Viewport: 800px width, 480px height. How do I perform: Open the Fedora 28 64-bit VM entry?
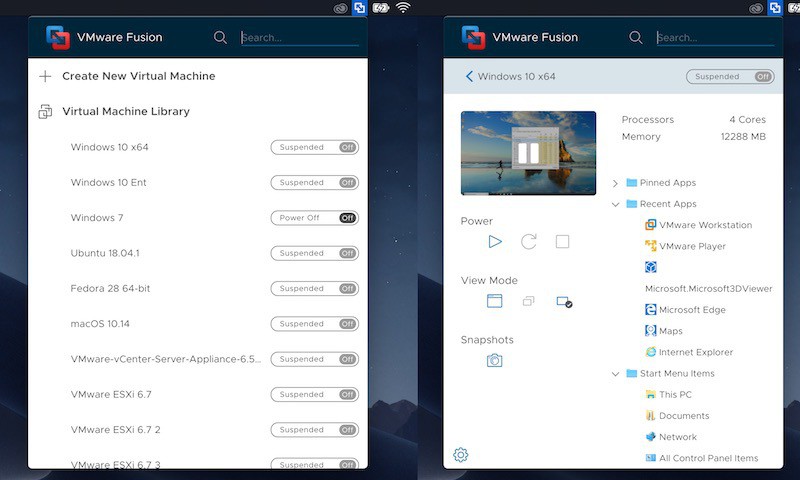(x=110, y=288)
